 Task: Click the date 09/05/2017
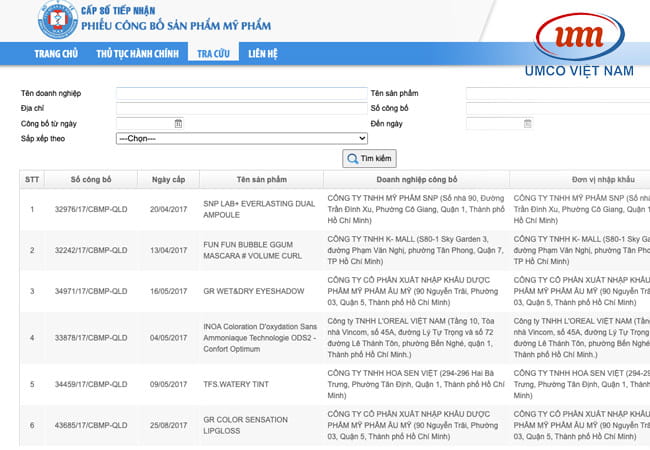[168, 384]
